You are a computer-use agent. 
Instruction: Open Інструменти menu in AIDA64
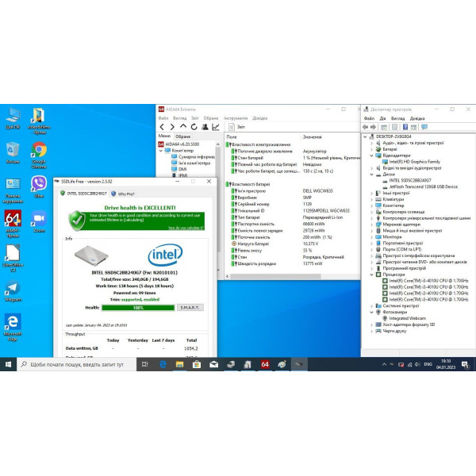236,118
